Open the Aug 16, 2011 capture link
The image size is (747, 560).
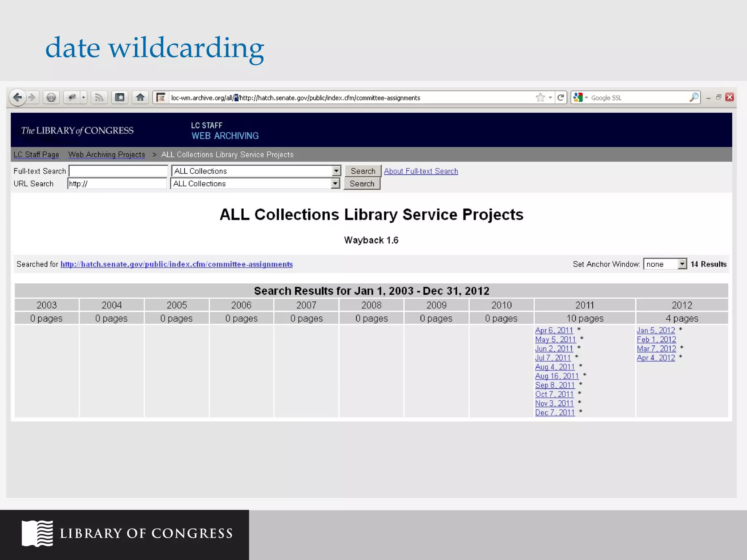tap(557, 376)
